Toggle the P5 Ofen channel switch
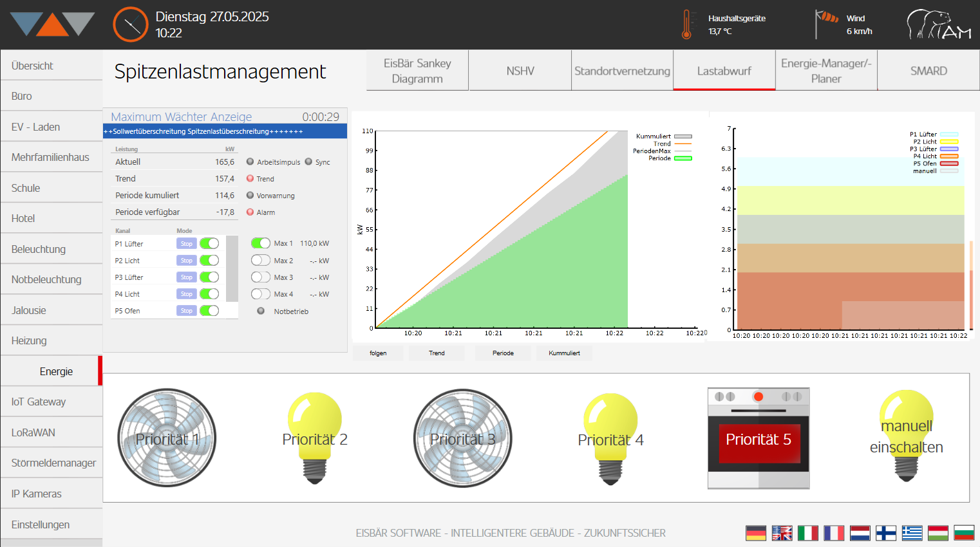This screenshot has width=980, height=547. [x=209, y=310]
